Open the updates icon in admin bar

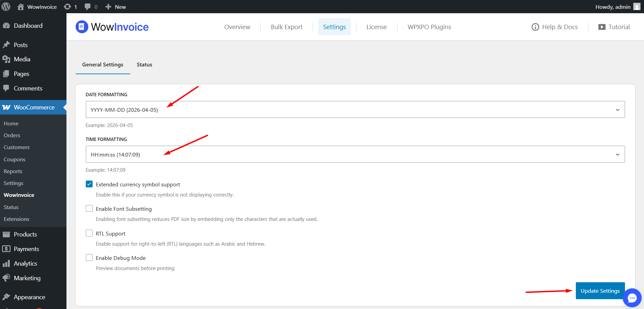[x=67, y=7]
